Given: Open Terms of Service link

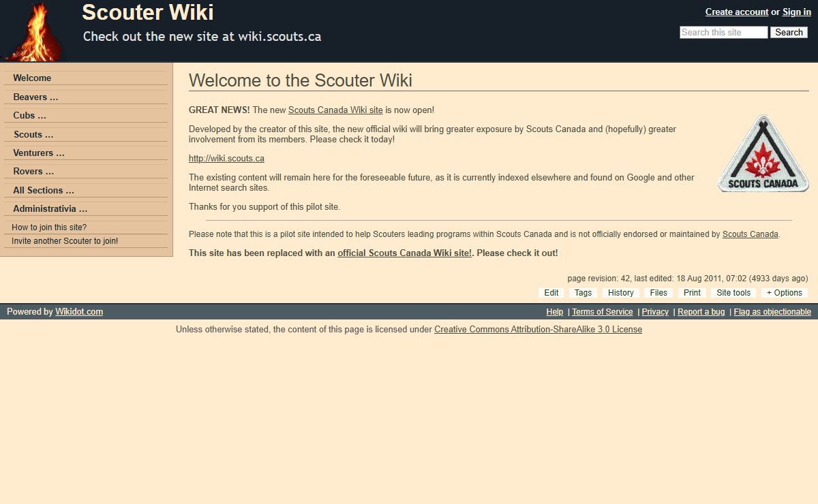Looking at the screenshot, I should tap(603, 312).
